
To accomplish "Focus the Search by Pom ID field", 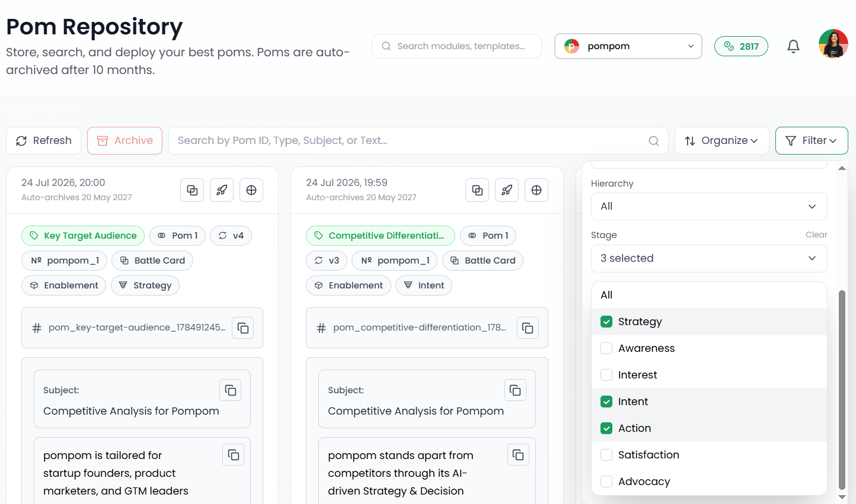I will pos(418,141).
